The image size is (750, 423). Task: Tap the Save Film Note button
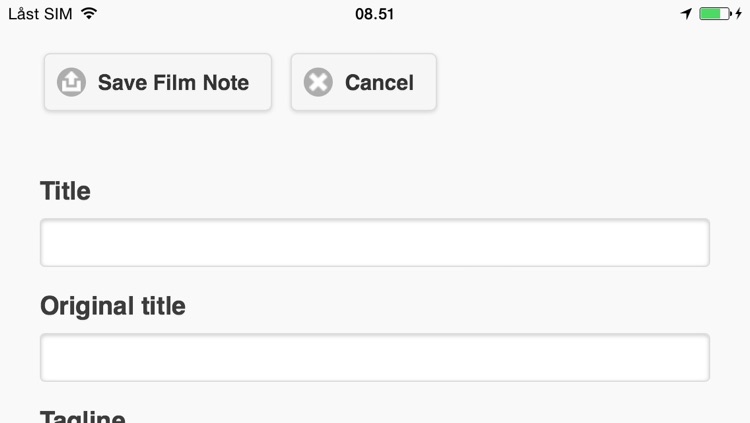158,82
